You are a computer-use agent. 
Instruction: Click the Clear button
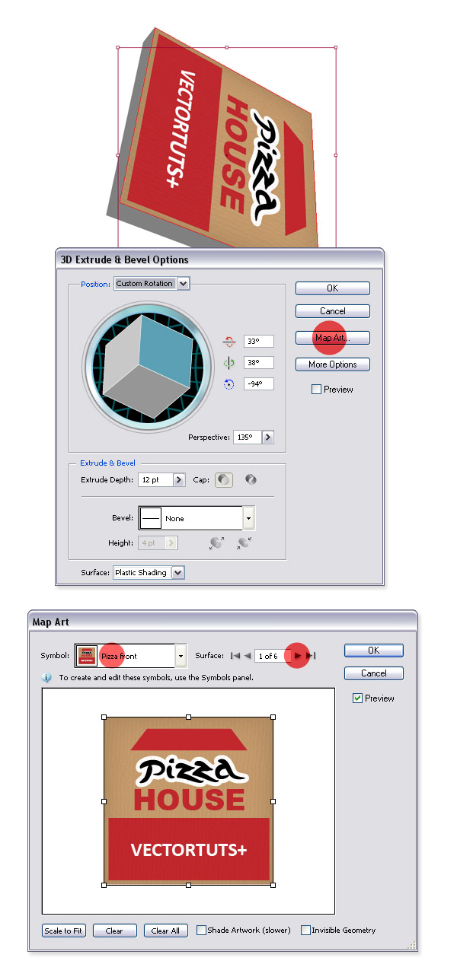pyautogui.click(x=114, y=931)
